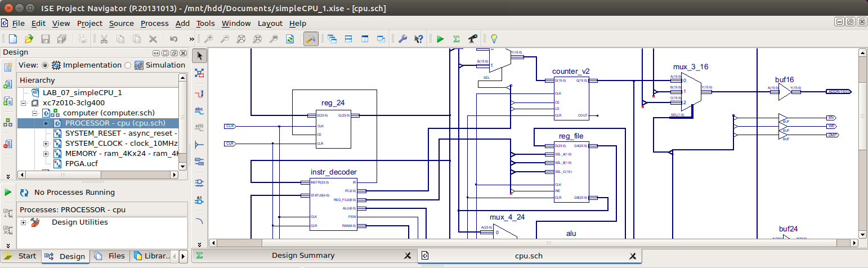Collapse the computer (computer.sch) node
The height and width of the screenshot is (268, 868).
tap(35, 113)
